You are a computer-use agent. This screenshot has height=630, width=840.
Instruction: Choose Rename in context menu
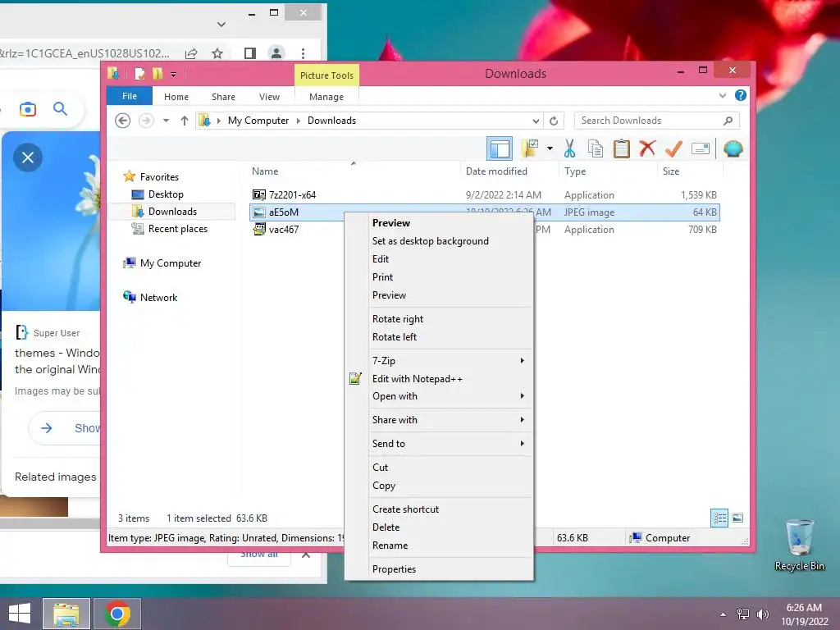[x=439, y=546]
